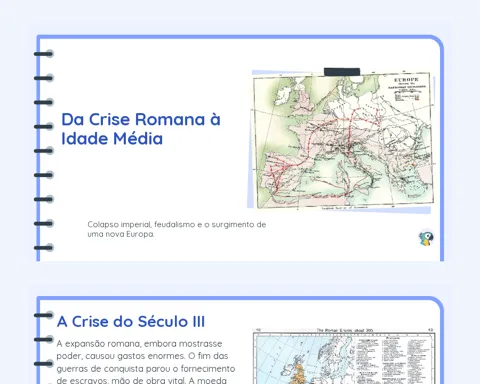
Task: Click the heading 'A Crise do Século III'
Action: 131,322
